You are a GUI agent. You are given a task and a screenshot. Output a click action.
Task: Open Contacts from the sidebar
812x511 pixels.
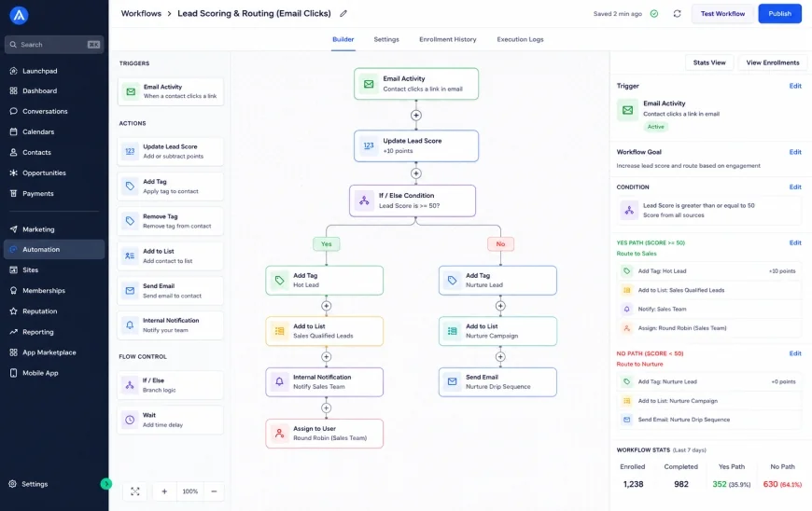(54, 152)
